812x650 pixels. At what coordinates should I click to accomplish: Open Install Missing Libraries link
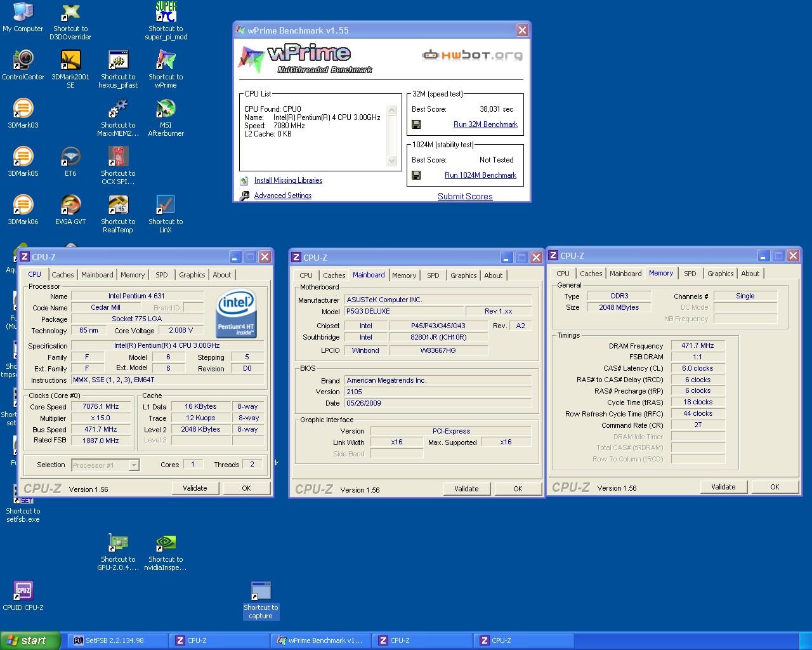288,180
